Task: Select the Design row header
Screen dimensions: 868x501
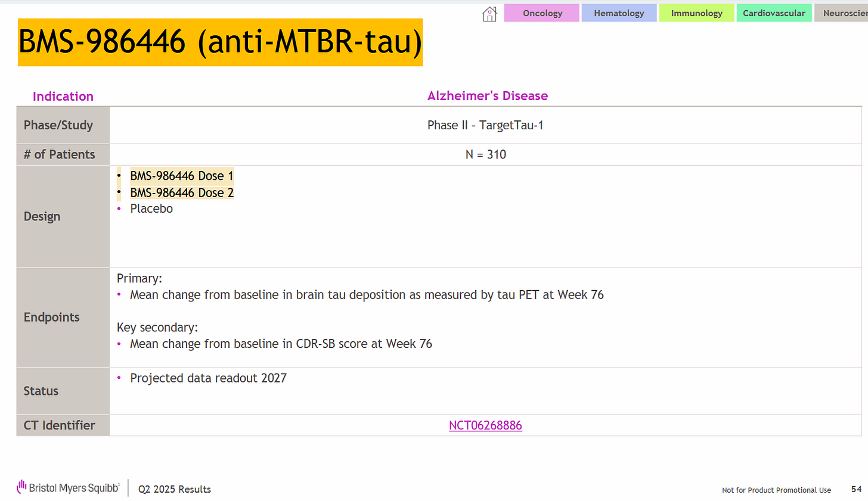Action: coord(63,216)
